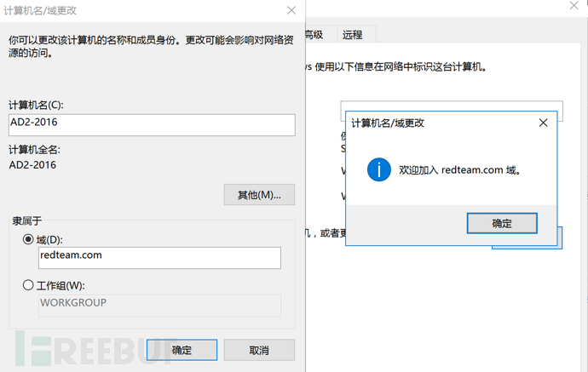This screenshot has width=588, height=372.
Task: Click 确定 beside the 取消 button
Action: point(182,350)
